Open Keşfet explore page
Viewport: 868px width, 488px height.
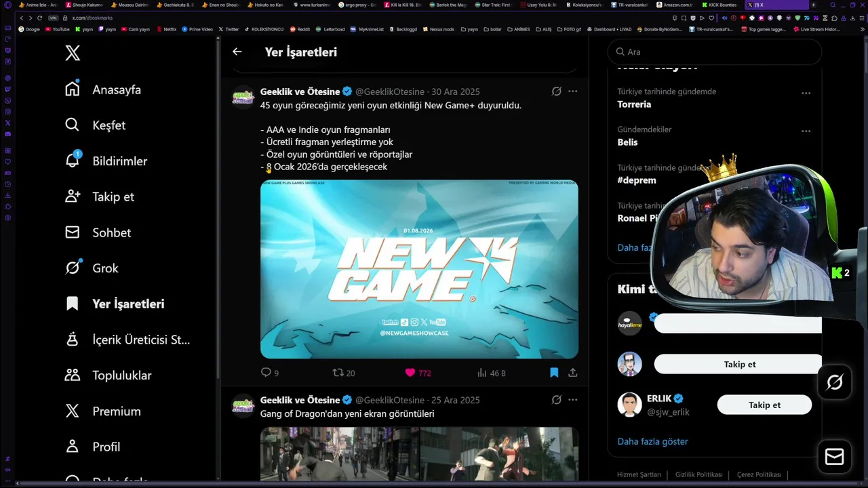(x=95, y=125)
